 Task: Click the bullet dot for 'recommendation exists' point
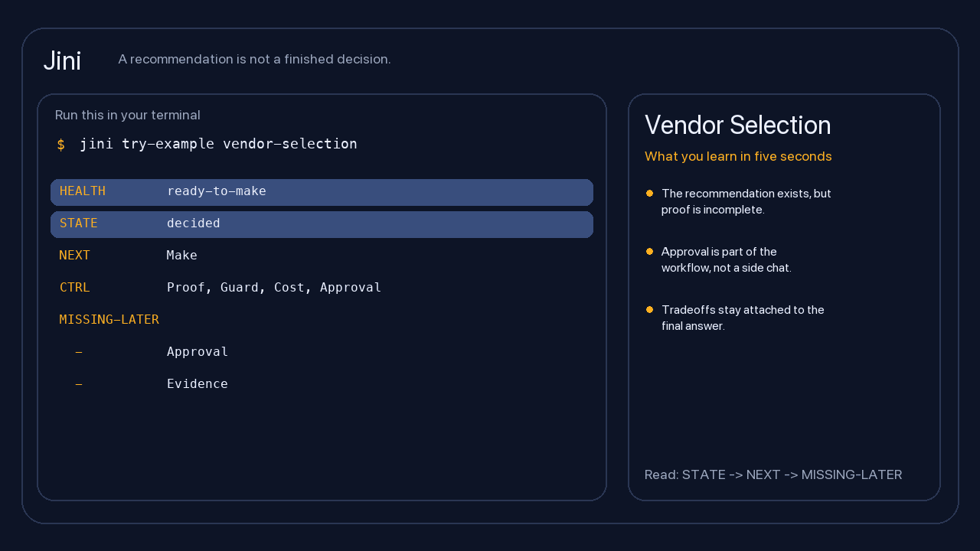649,193
